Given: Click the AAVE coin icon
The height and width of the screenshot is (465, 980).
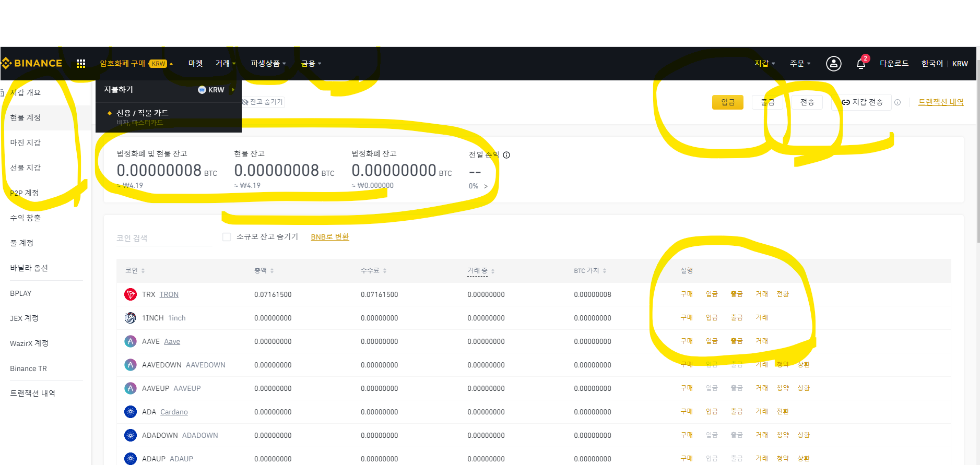Looking at the screenshot, I should click(131, 341).
